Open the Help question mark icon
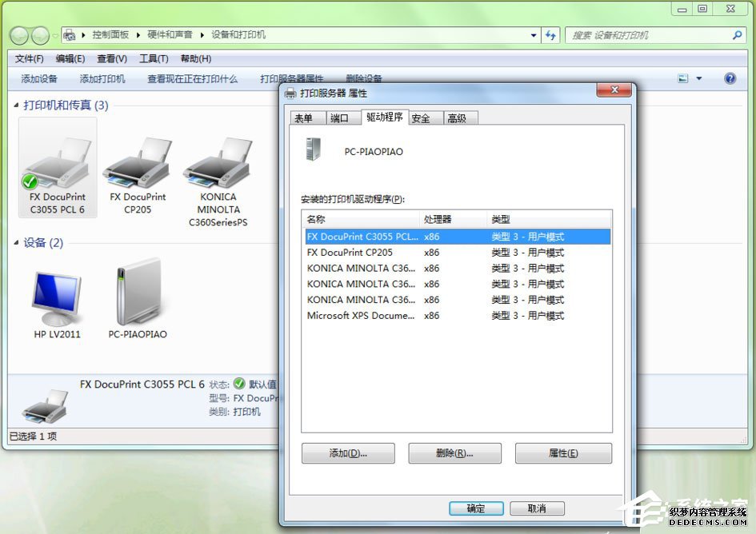The height and width of the screenshot is (534, 756). click(730, 78)
